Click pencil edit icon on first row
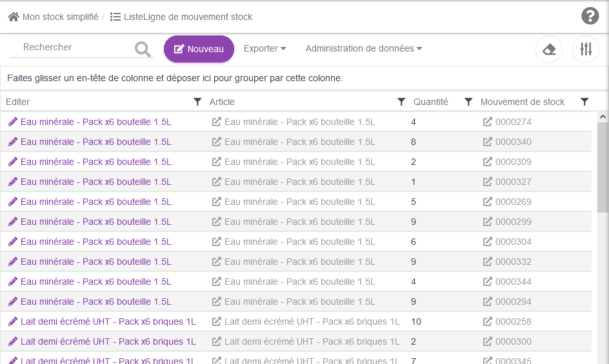This screenshot has height=364, width=609. pyautogui.click(x=12, y=122)
